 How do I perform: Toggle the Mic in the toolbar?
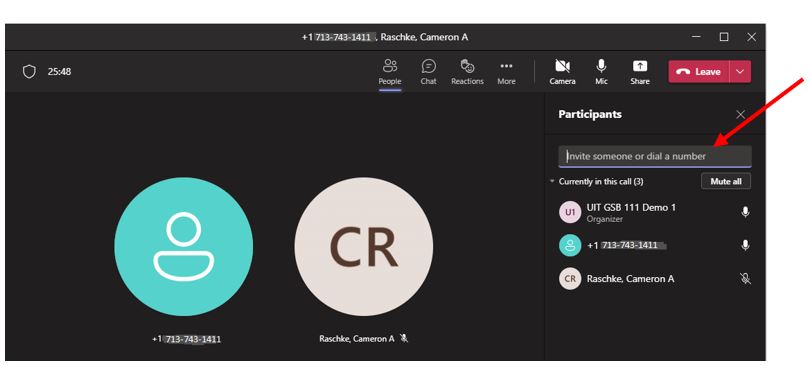point(601,72)
